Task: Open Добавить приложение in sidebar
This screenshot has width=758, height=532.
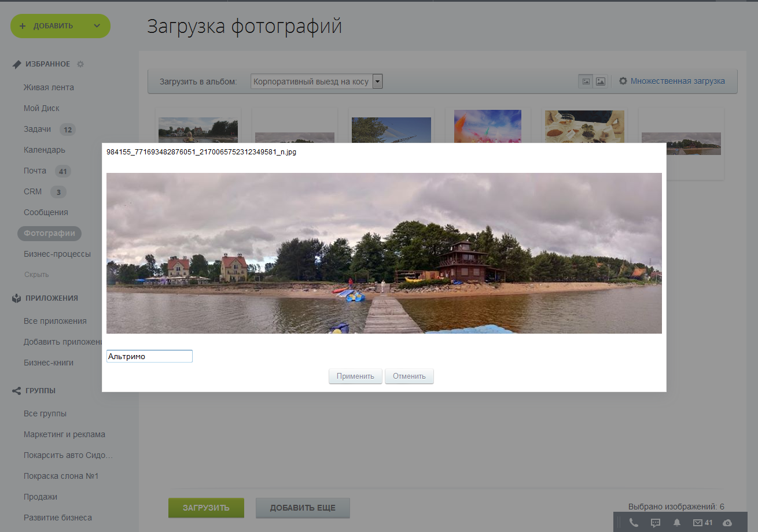Action: (63, 342)
